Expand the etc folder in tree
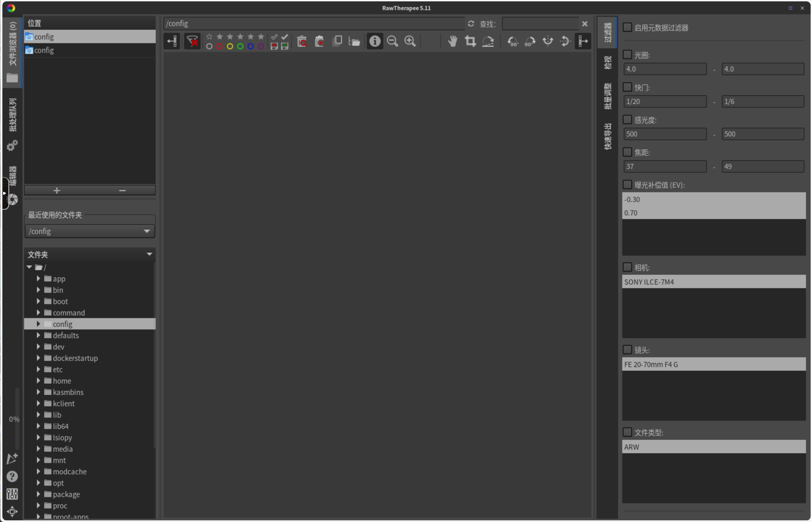This screenshot has width=812, height=522. (38, 369)
